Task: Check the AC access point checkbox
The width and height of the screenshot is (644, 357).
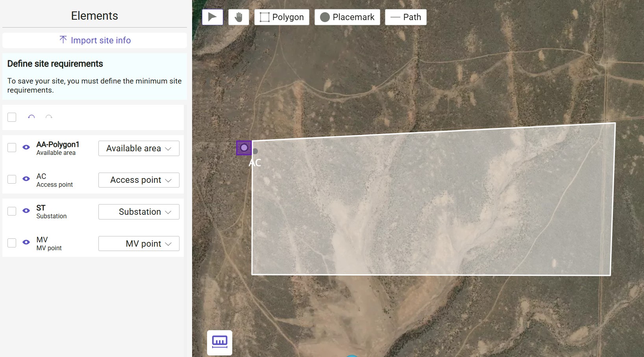Action: tap(12, 179)
